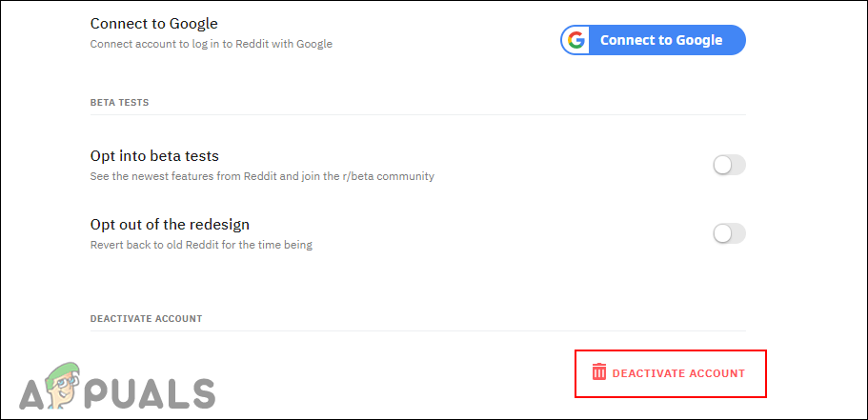Click the divider line under DEACTIVATE ACCOUNT header

417,331
